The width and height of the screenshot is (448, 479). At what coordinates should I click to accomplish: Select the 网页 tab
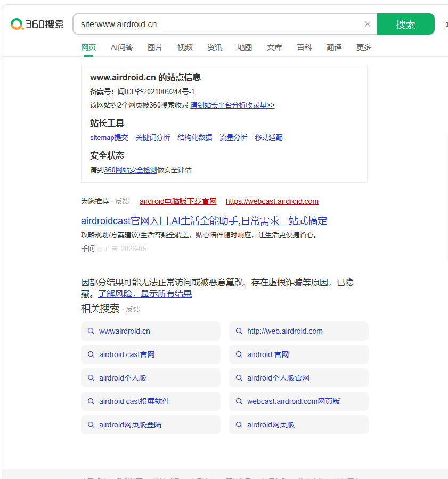(88, 48)
